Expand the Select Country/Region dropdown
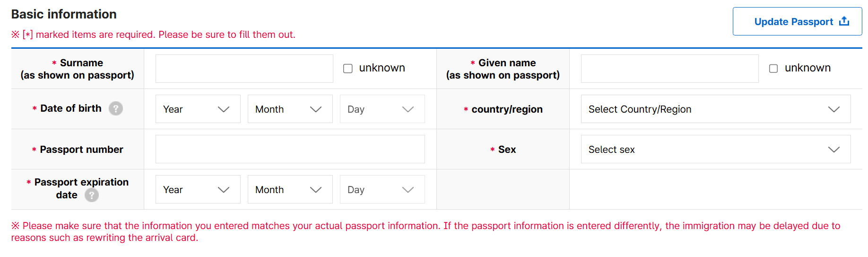 [715, 109]
